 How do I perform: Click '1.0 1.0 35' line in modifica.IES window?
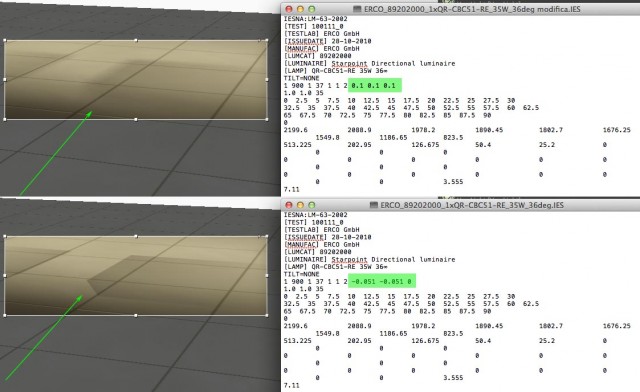tap(303, 93)
